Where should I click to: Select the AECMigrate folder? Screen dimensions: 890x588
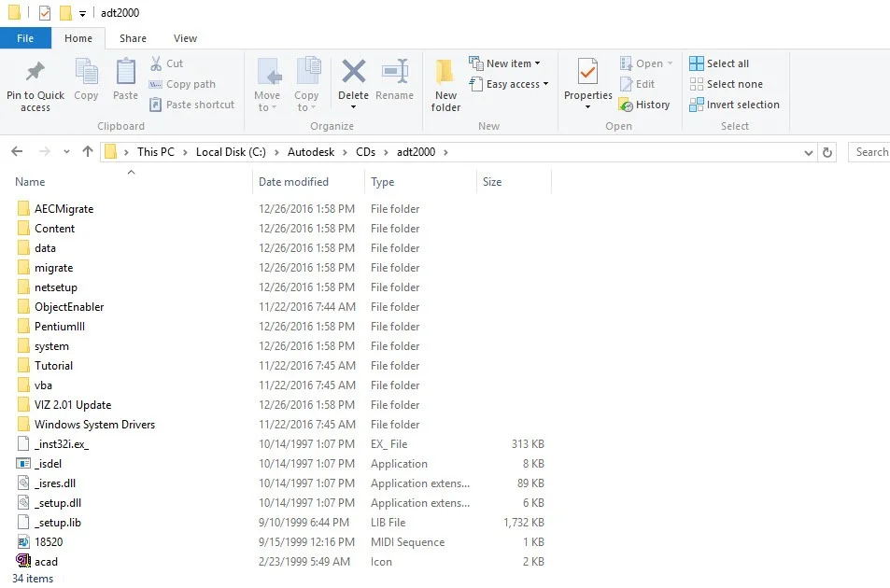point(64,209)
